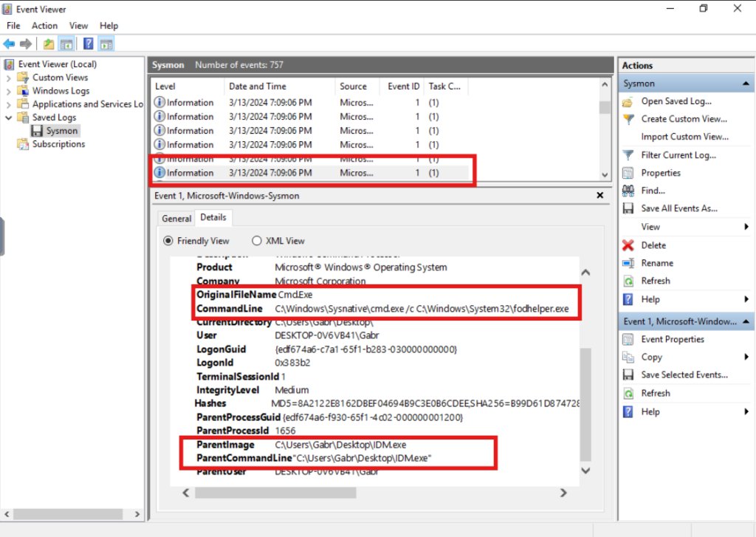Click the Save Selected Events floppy icon
The image size is (756, 537).
click(628, 375)
